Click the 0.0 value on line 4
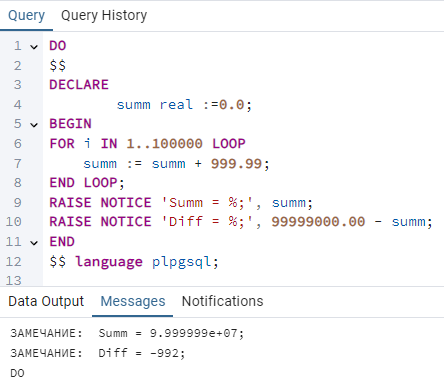This screenshot has height=380, width=444. (x=232, y=105)
